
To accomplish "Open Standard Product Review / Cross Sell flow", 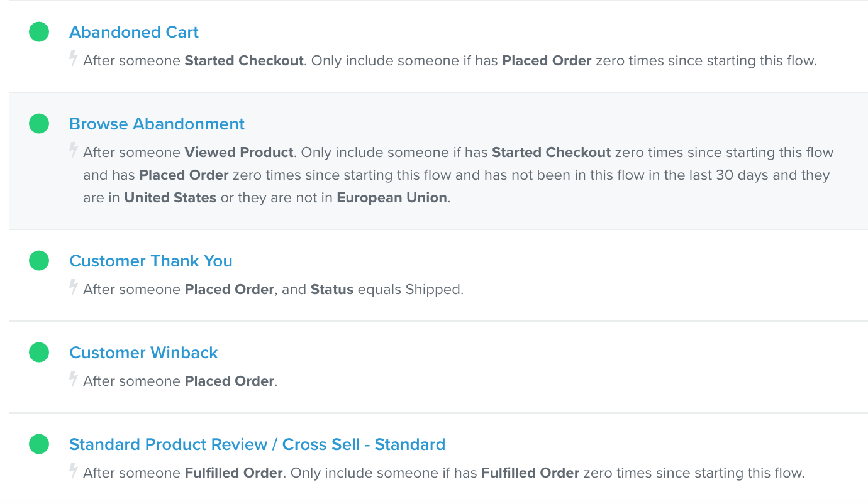I will (x=257, y=444).
